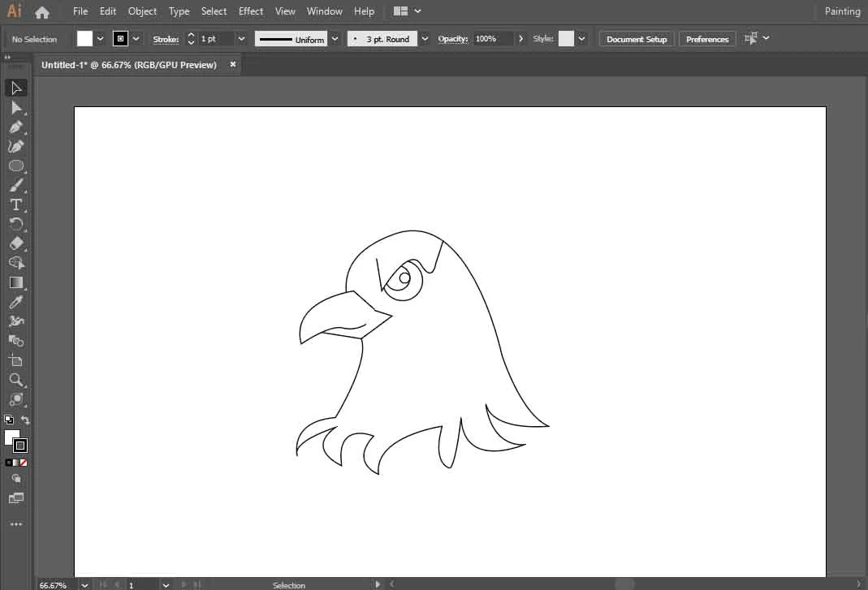The width and height of the screenshot is (868, 590).
Task: Select the Artboard tool
Action: tap(16, 360)
